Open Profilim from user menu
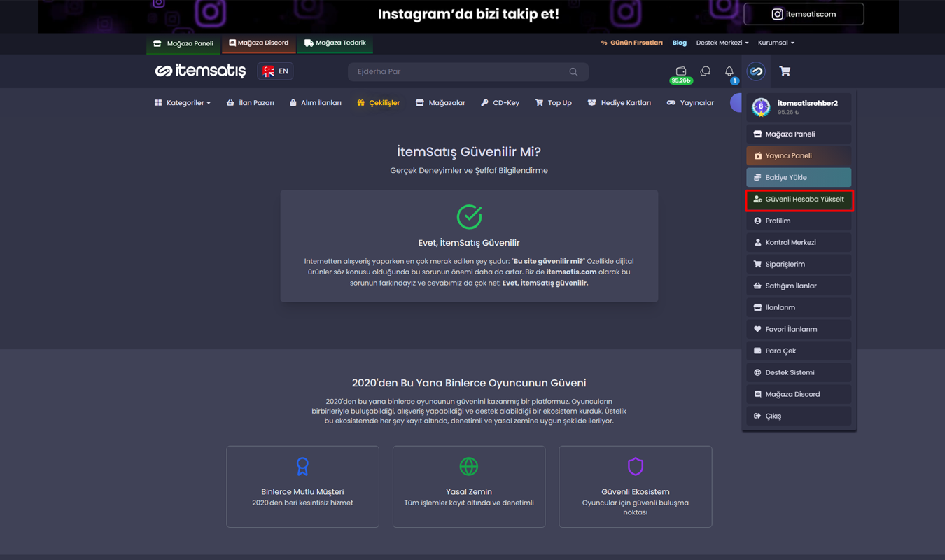This screenshot has width=945, height=560. coord(799,220)
